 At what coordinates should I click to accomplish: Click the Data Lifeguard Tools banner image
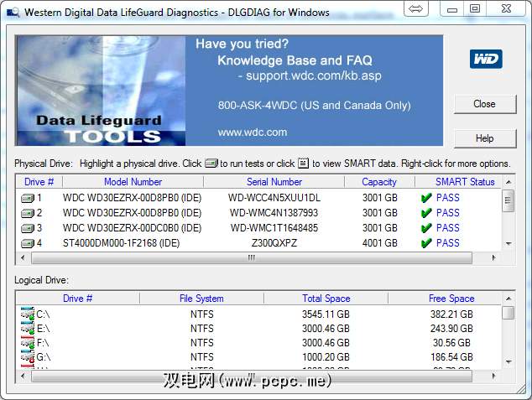click(x=102, y=91)
